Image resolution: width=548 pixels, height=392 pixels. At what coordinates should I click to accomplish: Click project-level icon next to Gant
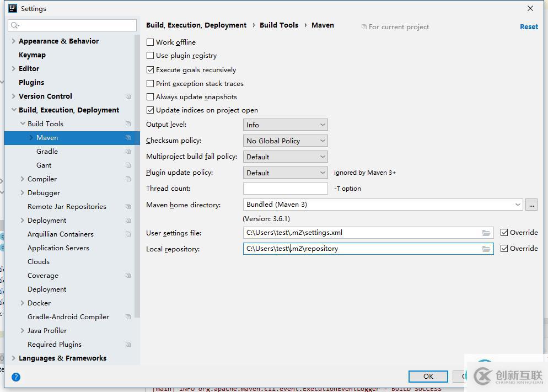point(128,165)
